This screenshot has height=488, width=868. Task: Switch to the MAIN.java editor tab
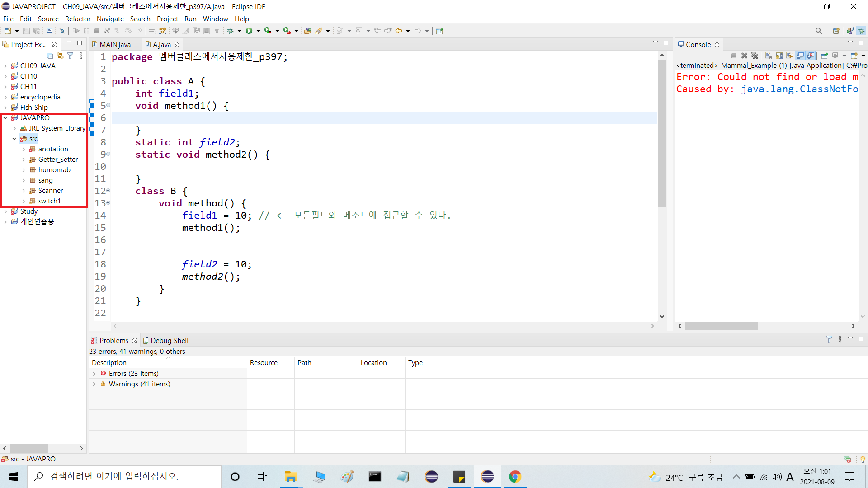click(x=115, y=44)
